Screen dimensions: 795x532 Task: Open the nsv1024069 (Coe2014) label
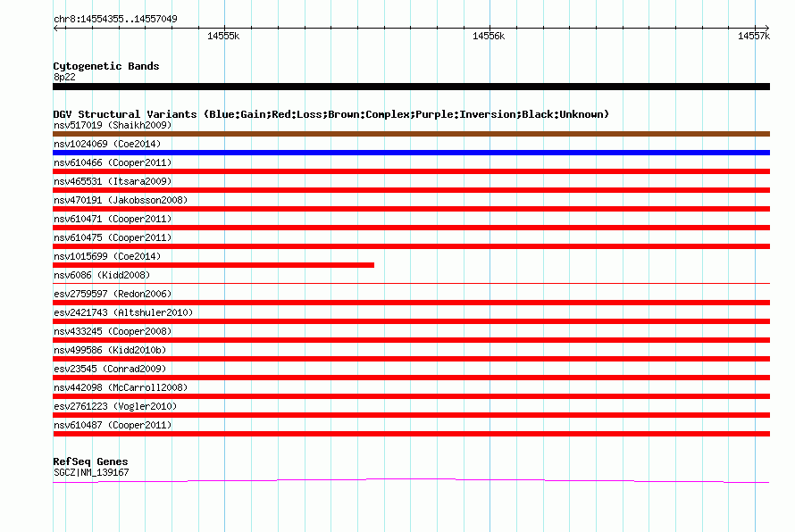click(x=107, y=144)
